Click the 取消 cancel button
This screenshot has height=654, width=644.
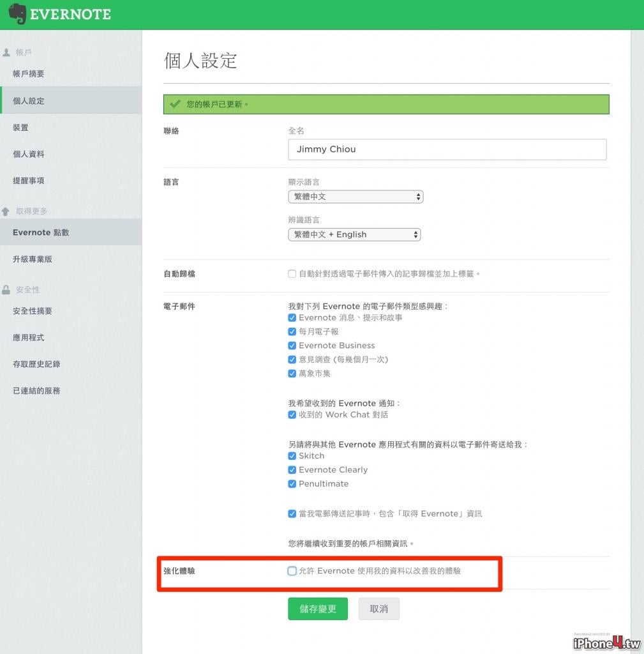click(x=379, y=609)
